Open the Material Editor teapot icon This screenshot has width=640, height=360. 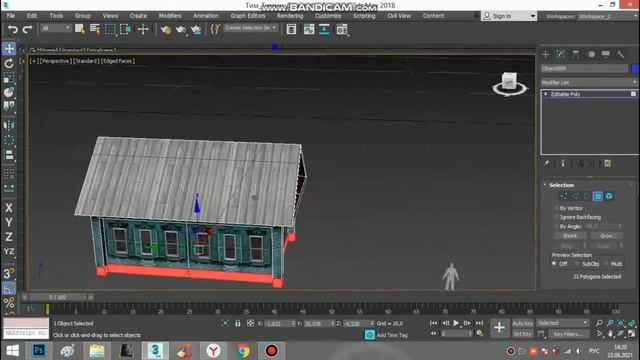coord(165,29)
